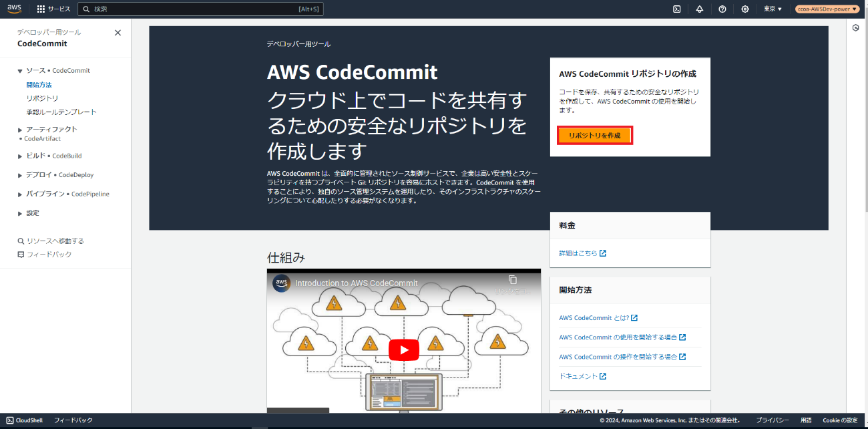The height and width of the screenshot is (429, 868).
Task: Click the デベロッパー用ツール sidebar heading
Action: pos(49,31)
